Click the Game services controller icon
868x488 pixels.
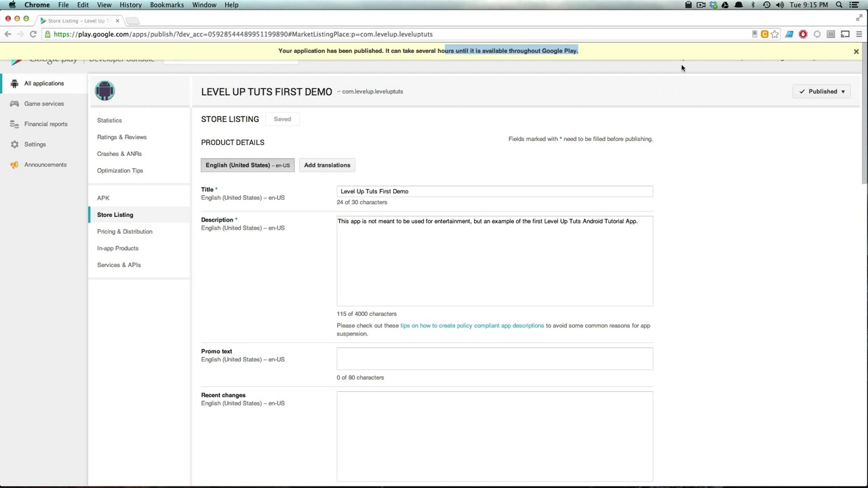pyautogui.click(x=14, y=104)
